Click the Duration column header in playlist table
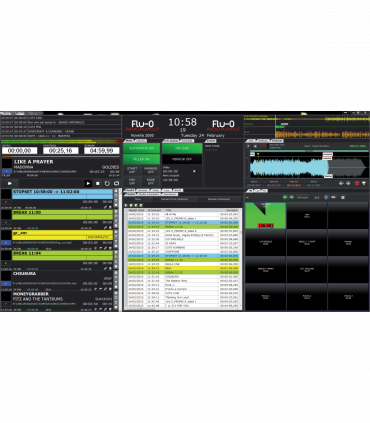370x423 pixels. pyautogui.click(x=229, y=210)
